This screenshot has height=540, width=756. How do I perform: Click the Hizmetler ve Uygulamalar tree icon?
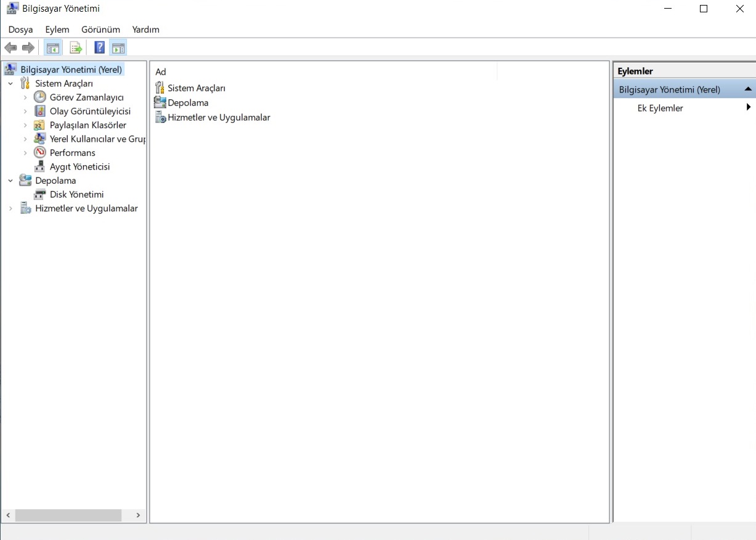(25, 208)
